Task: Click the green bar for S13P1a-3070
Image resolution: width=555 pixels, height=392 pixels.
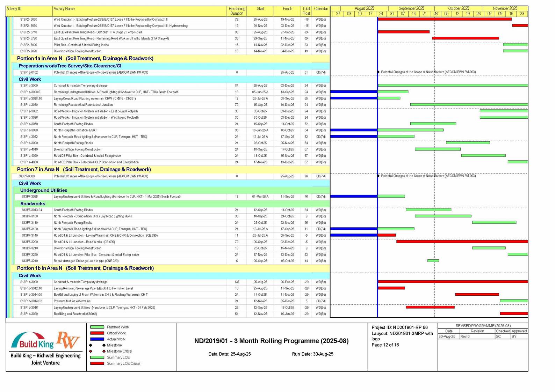Action: tap(433, 124)
